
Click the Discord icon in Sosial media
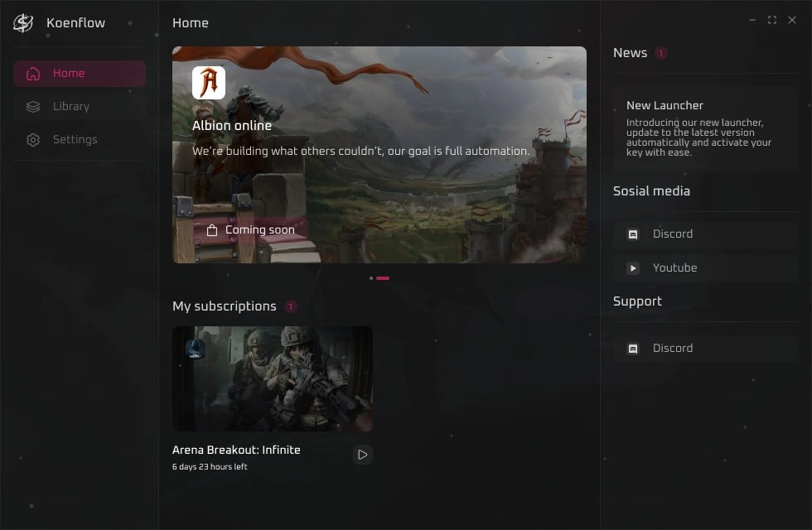point(633,234)
